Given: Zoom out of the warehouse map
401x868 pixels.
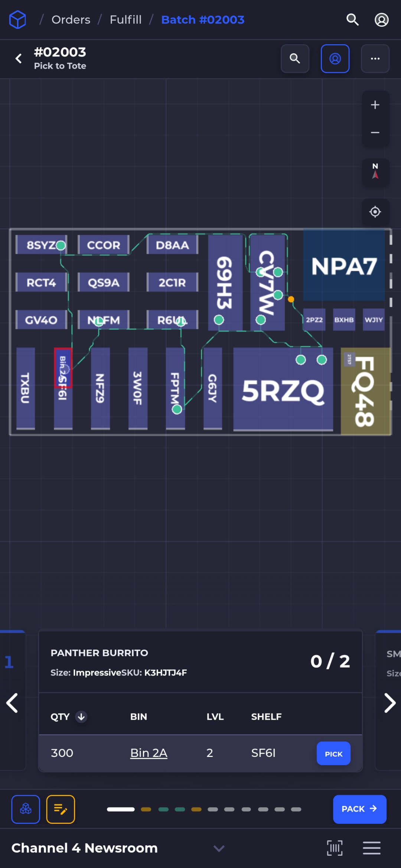Looking at the screenshot, I should coord(375,133).
